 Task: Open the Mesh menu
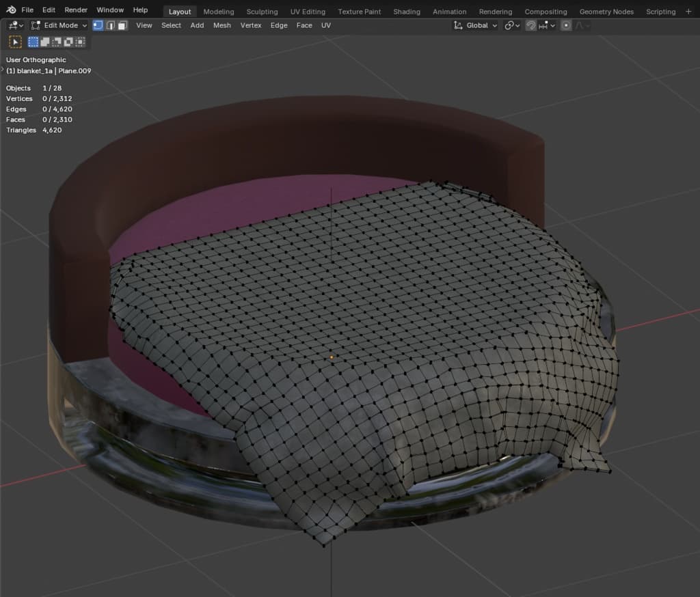[222, 25]
